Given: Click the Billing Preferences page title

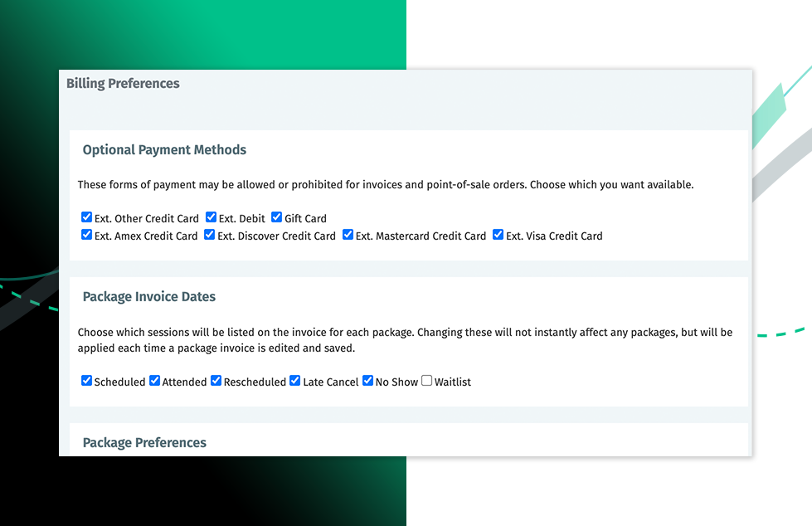Looking at the screenshot, I should [123, 83].
